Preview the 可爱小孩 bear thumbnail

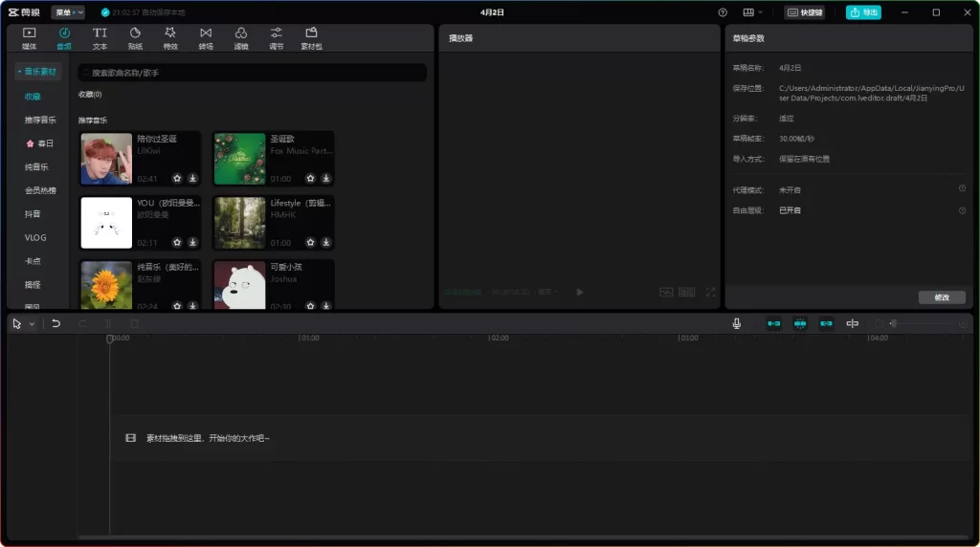tap(240, 285)
